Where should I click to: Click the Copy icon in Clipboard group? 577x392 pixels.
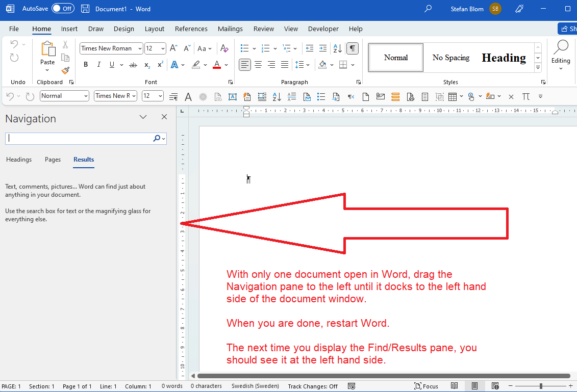pos(65,58)
